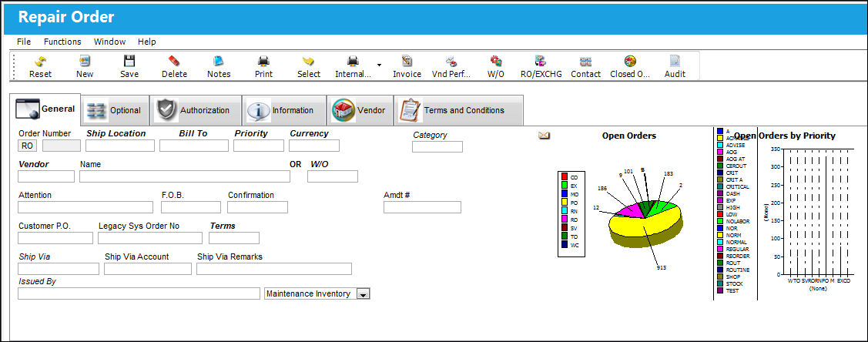Click the Customer P.O. input field

[x=55, y=238]
